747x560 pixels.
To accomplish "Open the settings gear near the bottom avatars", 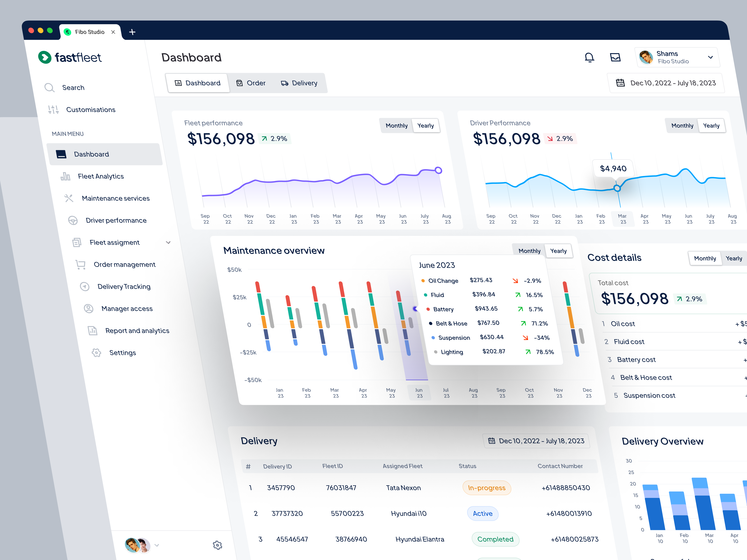I will point(218,545).
